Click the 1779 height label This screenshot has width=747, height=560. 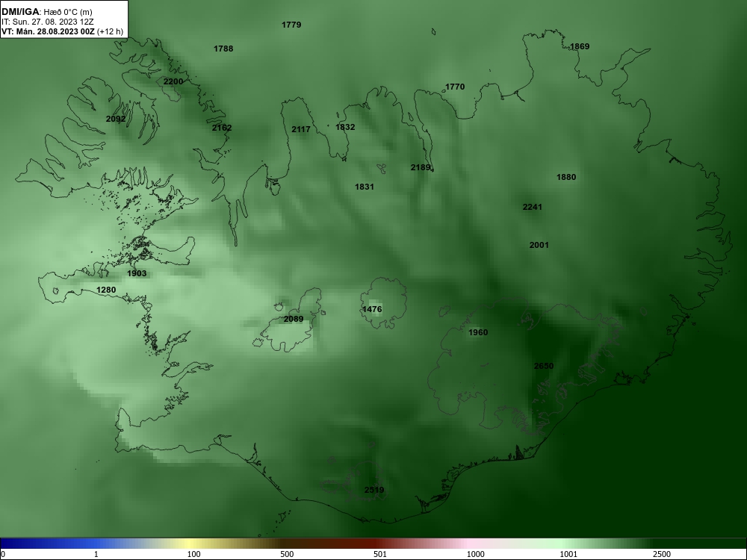[x=291, y=25]
